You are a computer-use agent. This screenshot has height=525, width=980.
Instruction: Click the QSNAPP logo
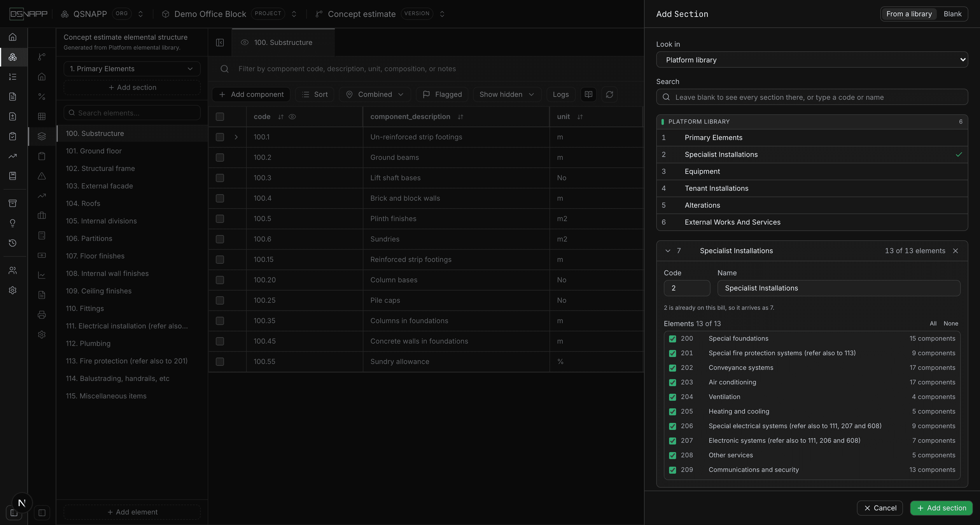[29, 14]
